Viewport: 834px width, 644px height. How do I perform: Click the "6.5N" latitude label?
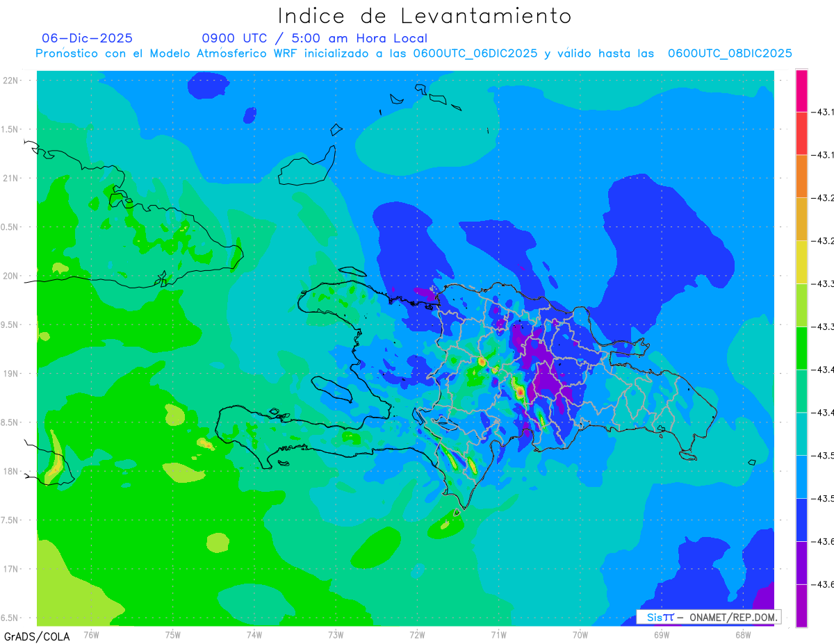(10, 618)
